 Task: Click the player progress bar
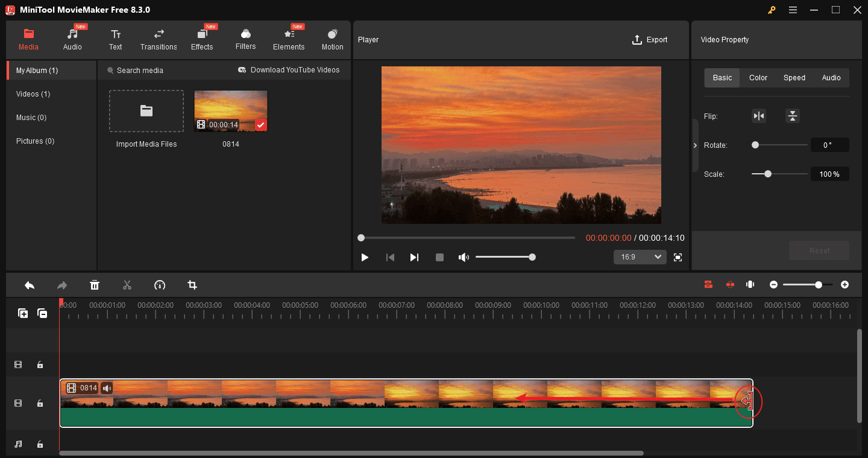tap(467, 238)
